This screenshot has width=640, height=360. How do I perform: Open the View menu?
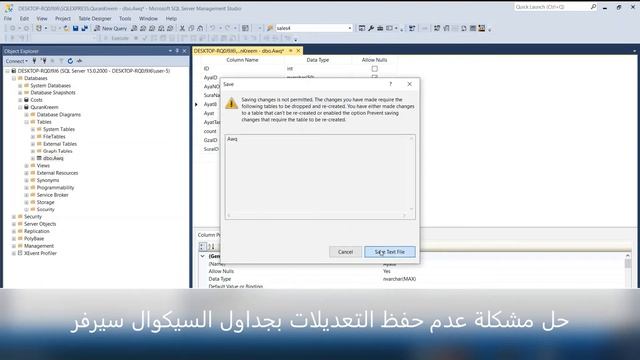click(x=42, y=18)
